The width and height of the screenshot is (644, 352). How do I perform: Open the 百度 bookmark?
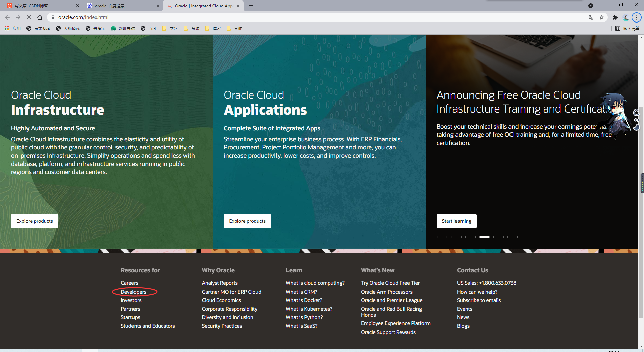tap(148, 28)
